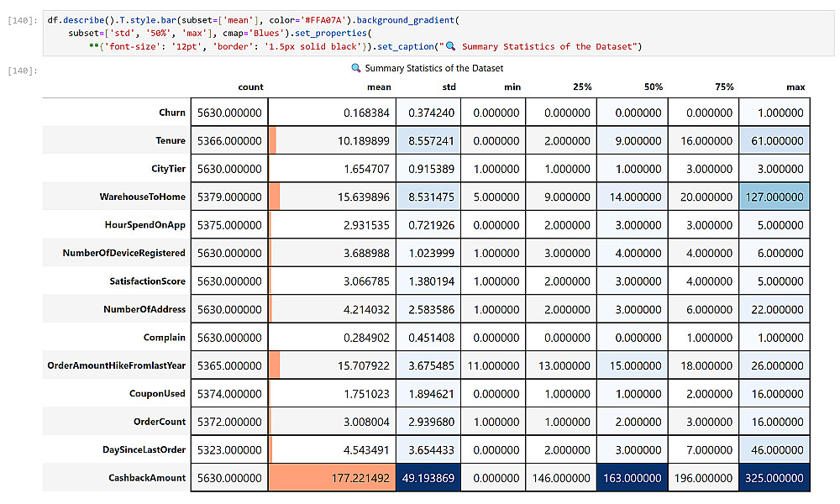Click Churn mean cell 0.168384

point(332,113)
